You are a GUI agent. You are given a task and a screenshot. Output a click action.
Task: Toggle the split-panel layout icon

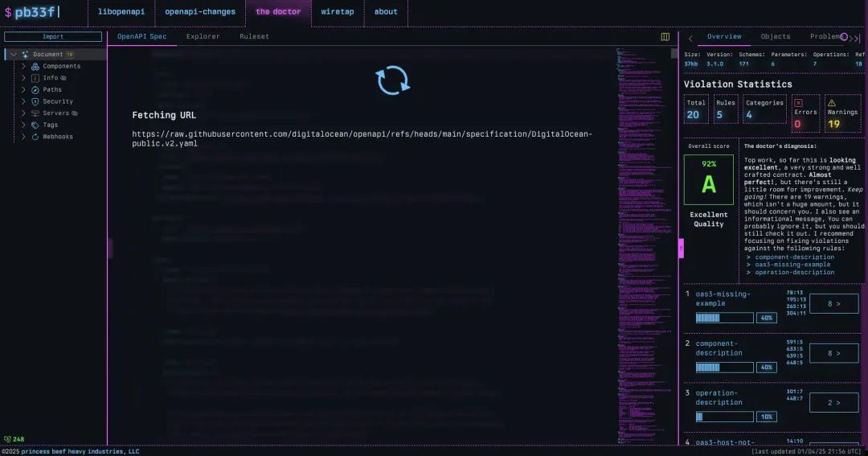tap(665, 37)
